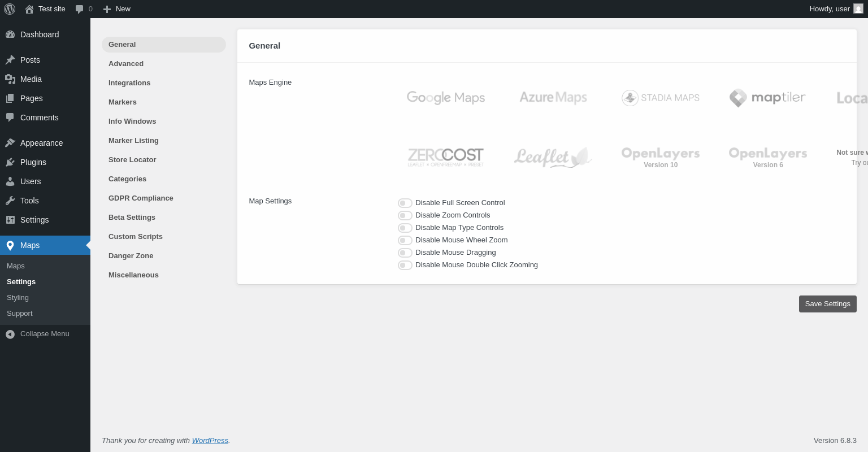Click the Maps Engine label
Screen dimensions: 868x452
pyautogui.click(x=270, y=82)
